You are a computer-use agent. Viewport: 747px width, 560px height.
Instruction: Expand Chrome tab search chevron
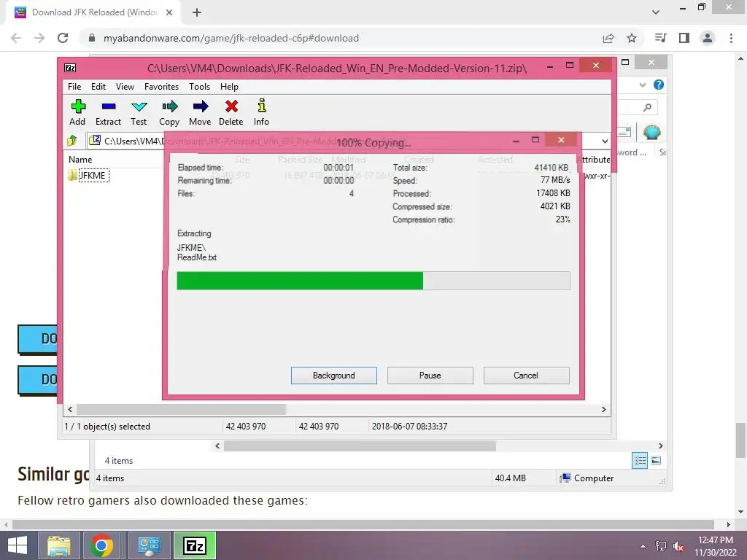(656, 12)
